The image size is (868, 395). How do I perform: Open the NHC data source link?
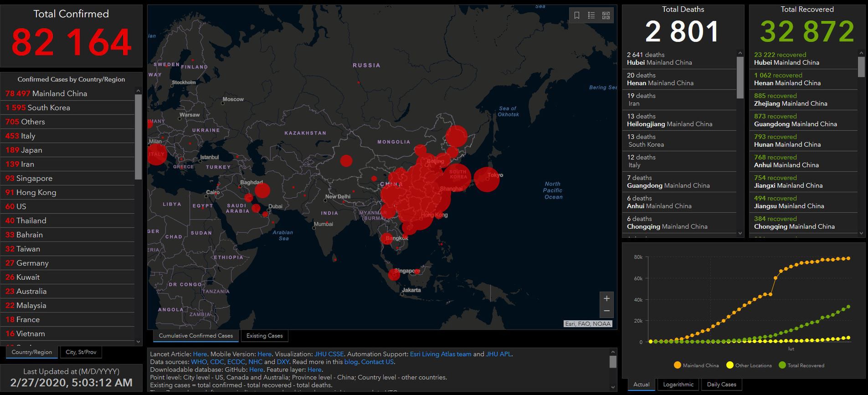tap(255, 362)
